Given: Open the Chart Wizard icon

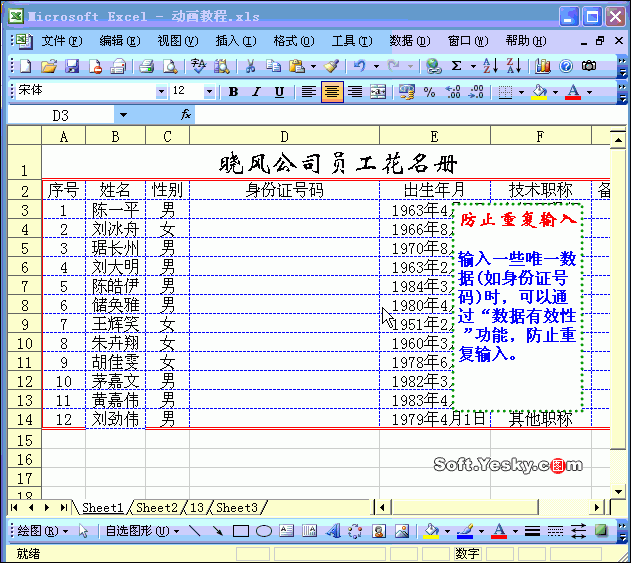Looking at the screenshot, I should pyautogui.click(x=543, y=66).
